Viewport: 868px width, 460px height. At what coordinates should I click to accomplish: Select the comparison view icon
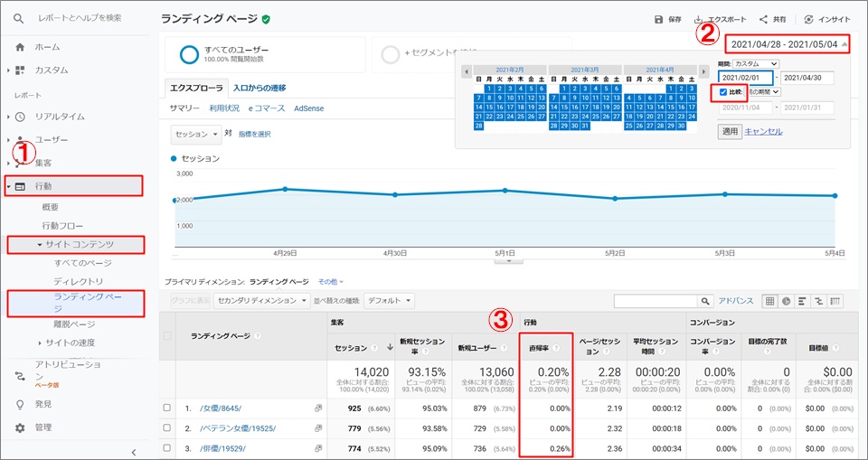click(818, 301)
